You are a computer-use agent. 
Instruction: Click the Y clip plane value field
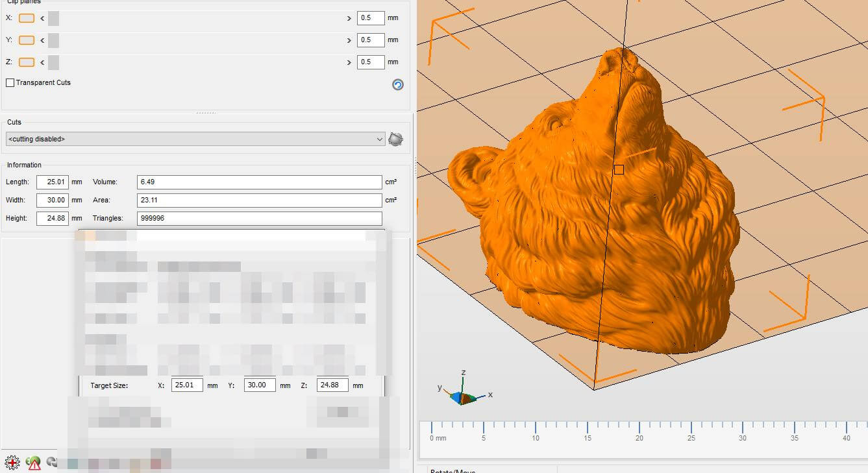pos(370,40)
